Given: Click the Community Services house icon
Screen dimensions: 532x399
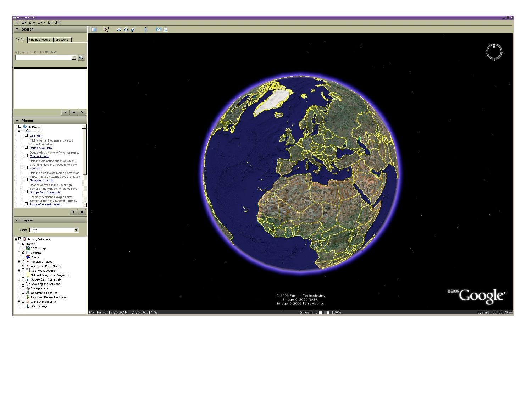Looking at the screenshot, I should pyautogui.click(x=28, y=301).
